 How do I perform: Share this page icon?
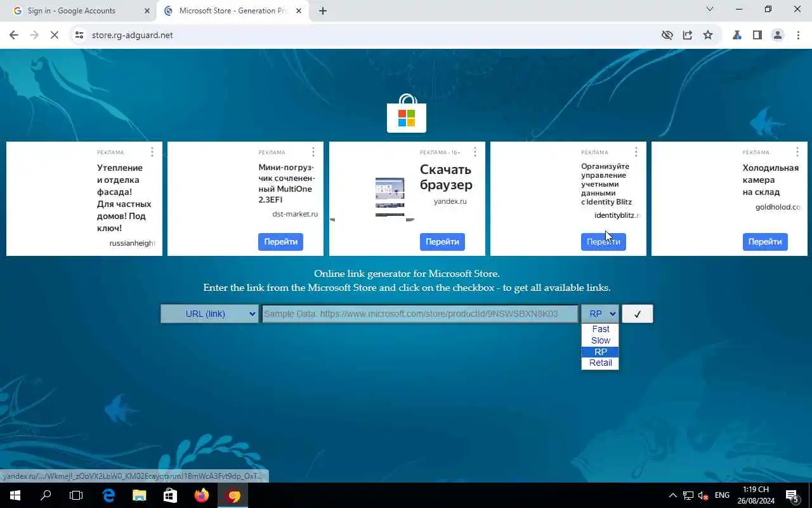click(688, 35)
